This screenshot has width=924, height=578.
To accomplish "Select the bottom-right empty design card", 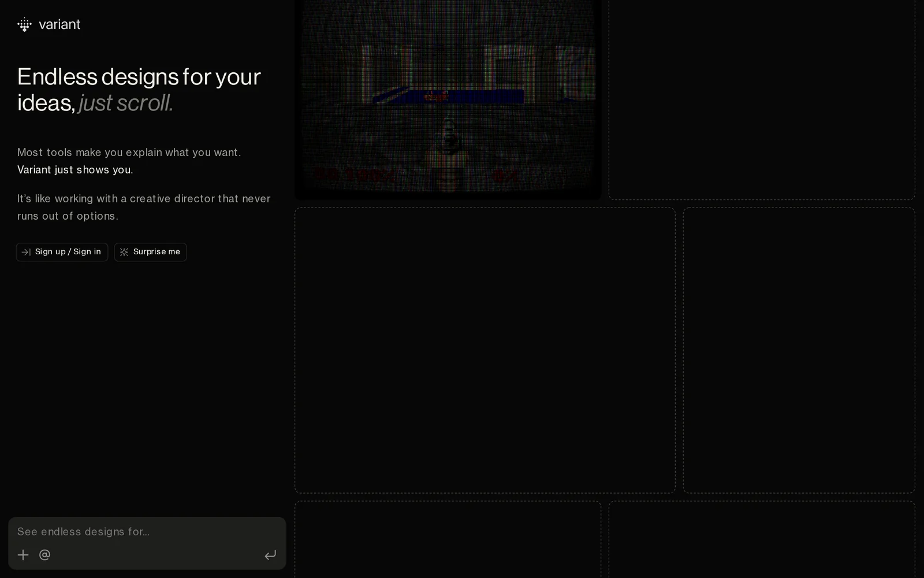I will pyautogui.click(x=761, y=540).
